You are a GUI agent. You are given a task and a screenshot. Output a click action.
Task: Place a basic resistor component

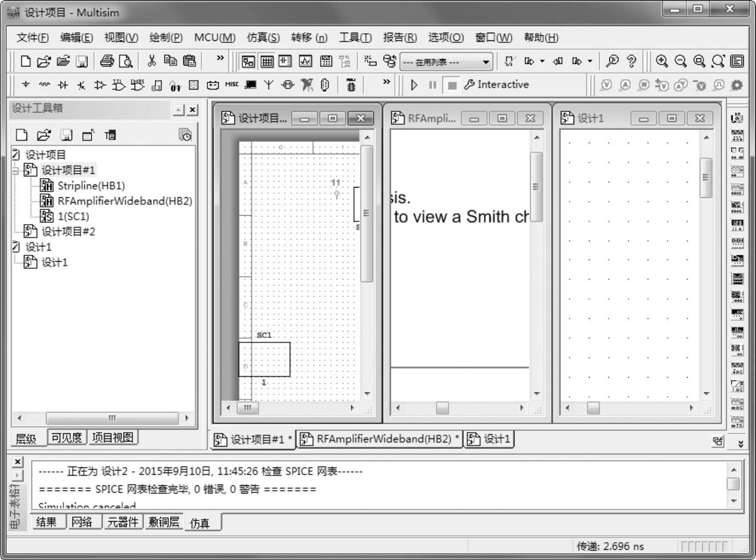[44, 85]
